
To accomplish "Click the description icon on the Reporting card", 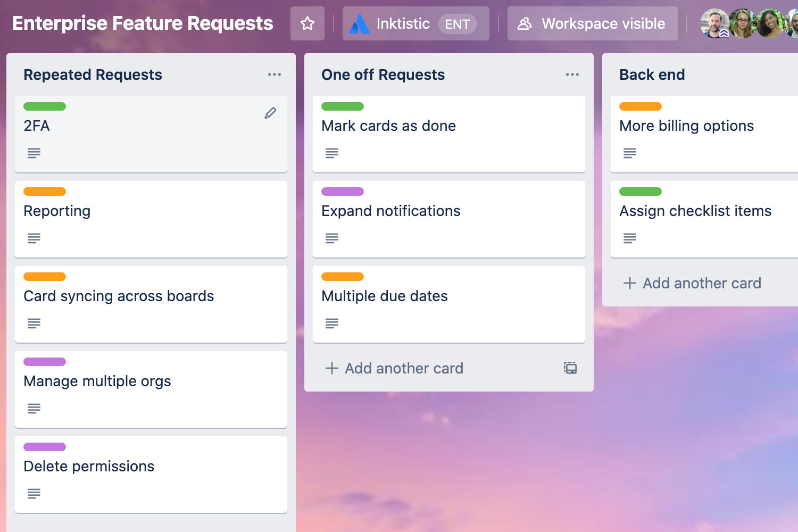I will click(x=34, y=238).
